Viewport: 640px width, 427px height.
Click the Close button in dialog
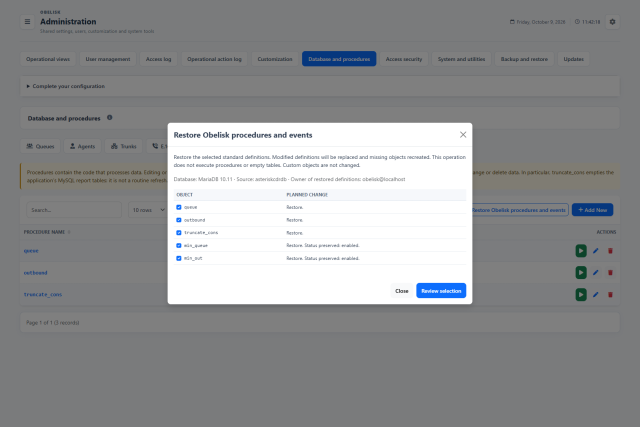click(x=402, y=291)
